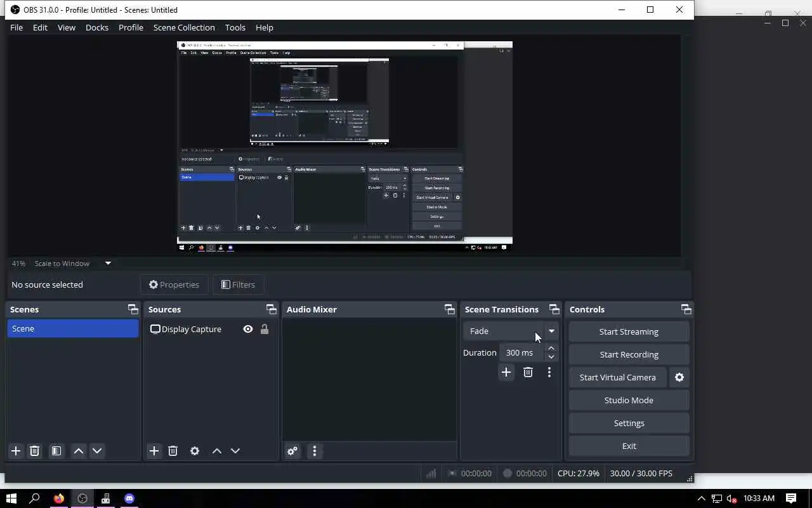The height and width of the screenshot is (508, 812).
Task: Pop out the Sources dock
Action: (x=272, y=309)
